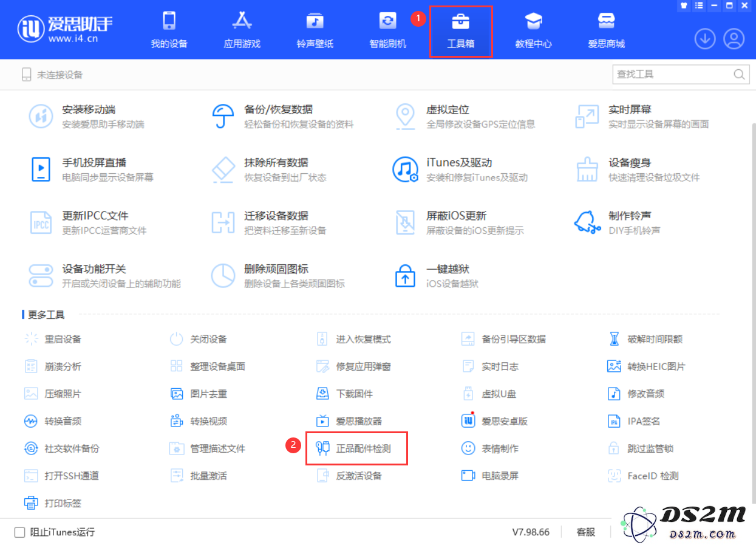Visit the 爱思商城 tab
The image size is (756, 545).
point(606,30)
